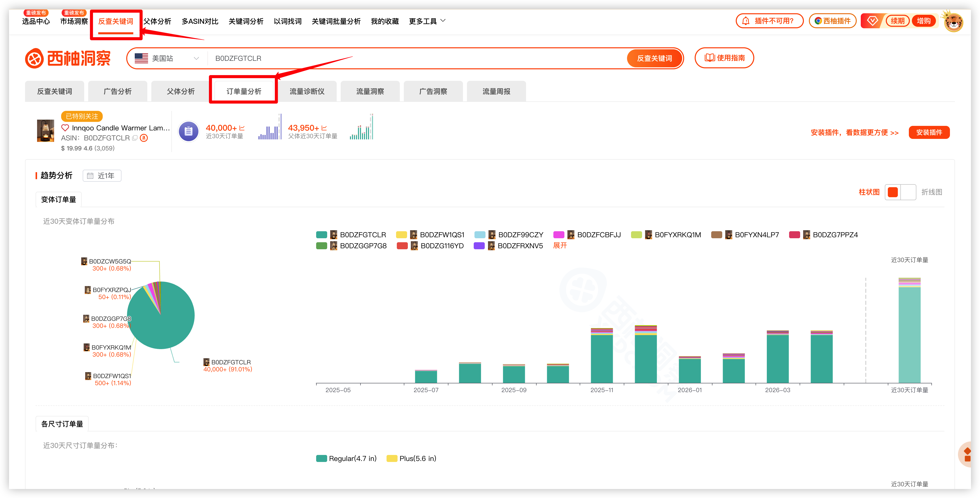This screenshot has height=498, width=980.
Task: Click the ASIN search input field
Action: point(417,59)
